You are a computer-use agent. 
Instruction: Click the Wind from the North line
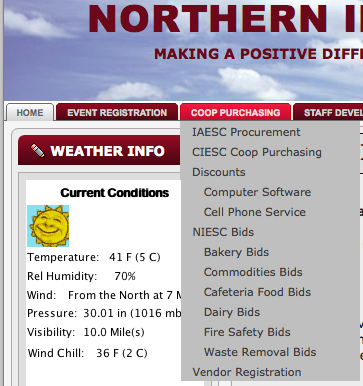click(104, 295)
